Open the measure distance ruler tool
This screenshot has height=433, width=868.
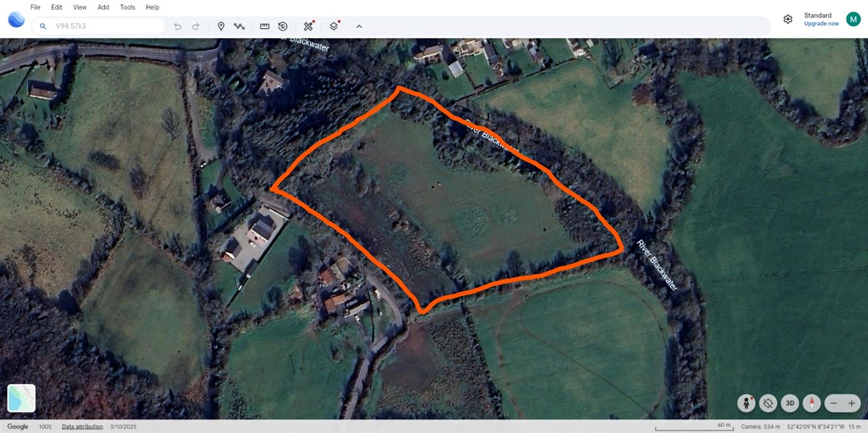265,26
